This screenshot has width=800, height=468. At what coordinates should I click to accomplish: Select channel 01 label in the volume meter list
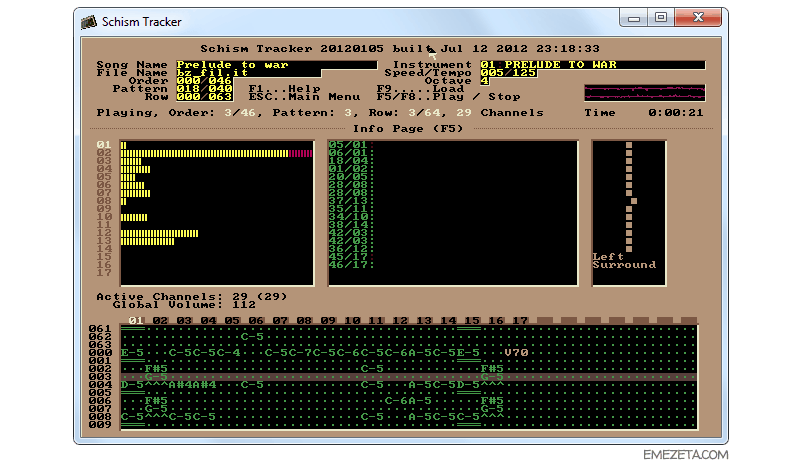pos(104,145)
